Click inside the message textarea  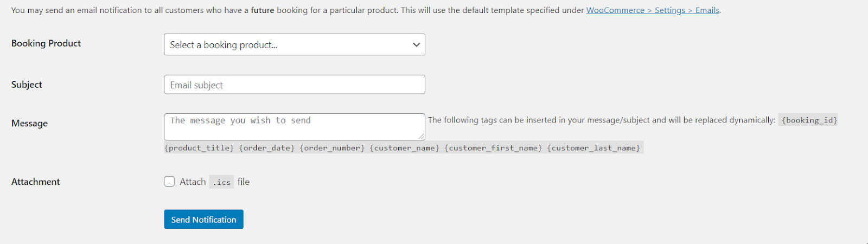click(x=295, y=127)
